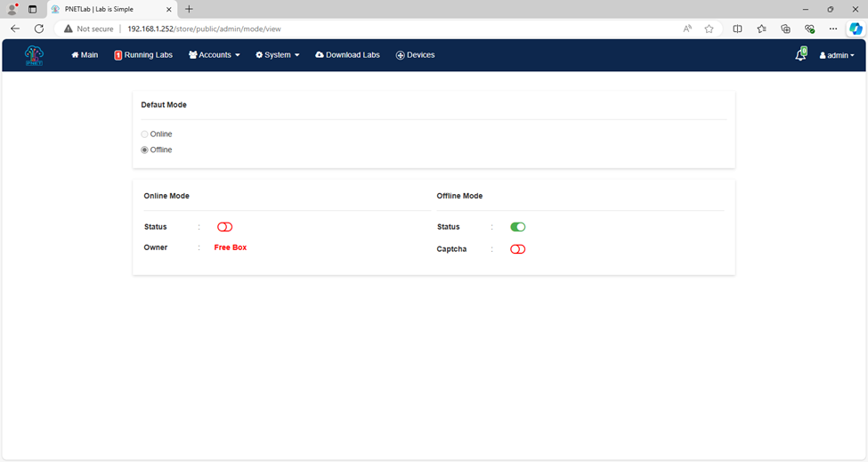Image resolution: width=868 pixels, height=462 pixels.
Task: Click the Read aloud icon in the address bar
Action: click(687, 28)
